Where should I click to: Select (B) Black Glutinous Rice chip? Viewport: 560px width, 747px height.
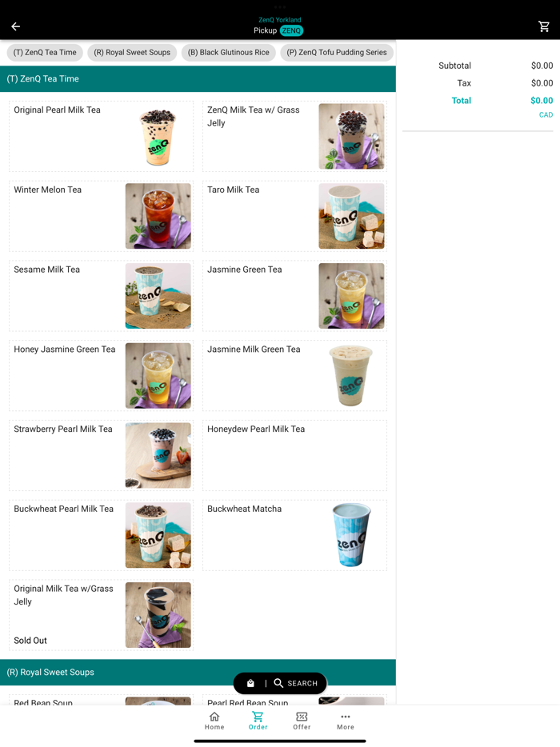tap(229, 53)
